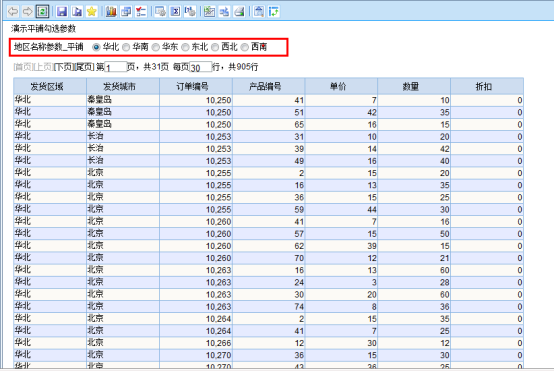This screenshot has height=371, width=554.
Task: Click the 产品编号 column header
Action: pos(269,87)
